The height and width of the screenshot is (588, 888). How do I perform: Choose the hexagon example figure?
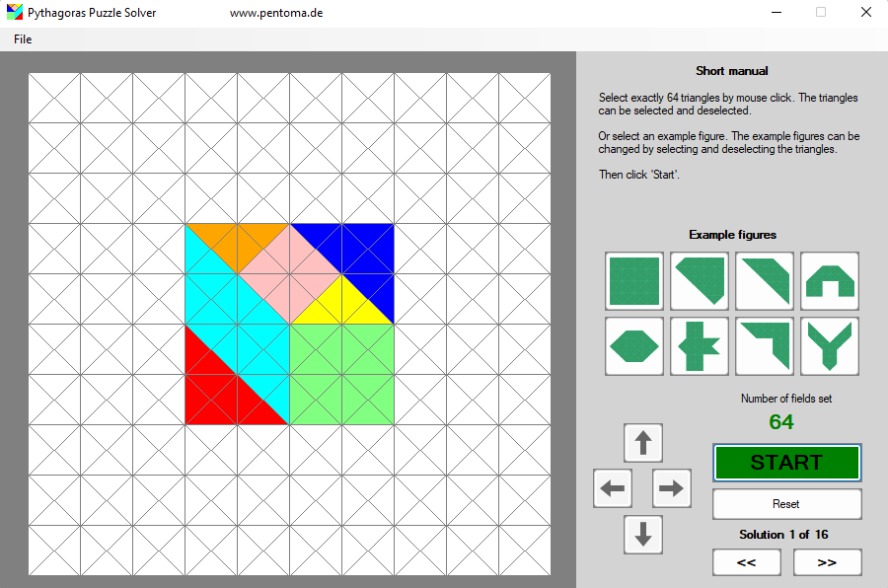point(633,346)
